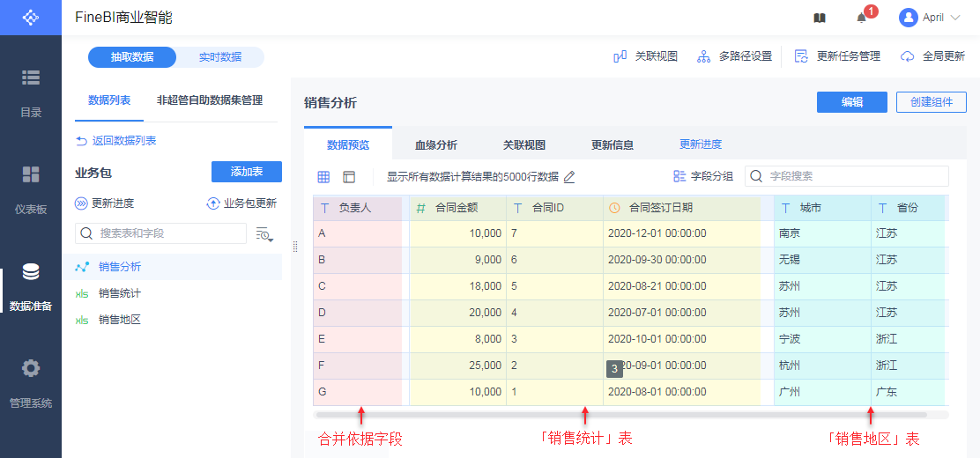Switch to extracted data (抽取数据) mode
This screenshot has height=458, width=980.
pos(132,57)
